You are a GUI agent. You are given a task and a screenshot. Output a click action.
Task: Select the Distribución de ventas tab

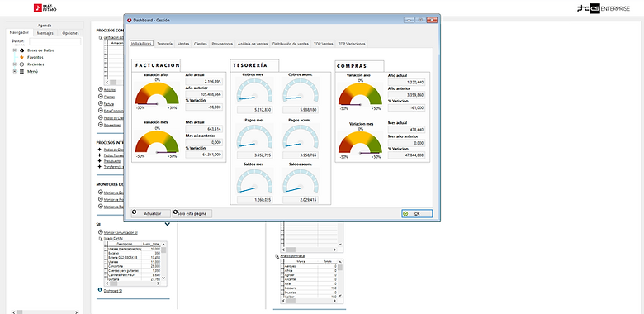point(291,44)
